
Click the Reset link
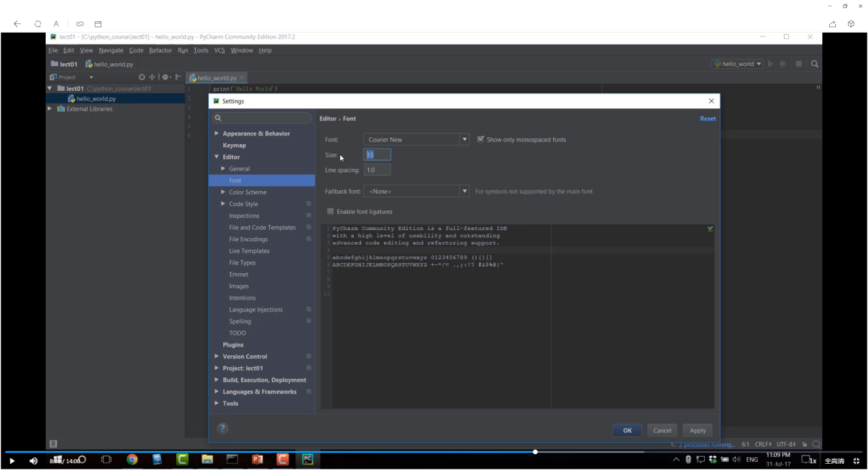click(707, 118)
